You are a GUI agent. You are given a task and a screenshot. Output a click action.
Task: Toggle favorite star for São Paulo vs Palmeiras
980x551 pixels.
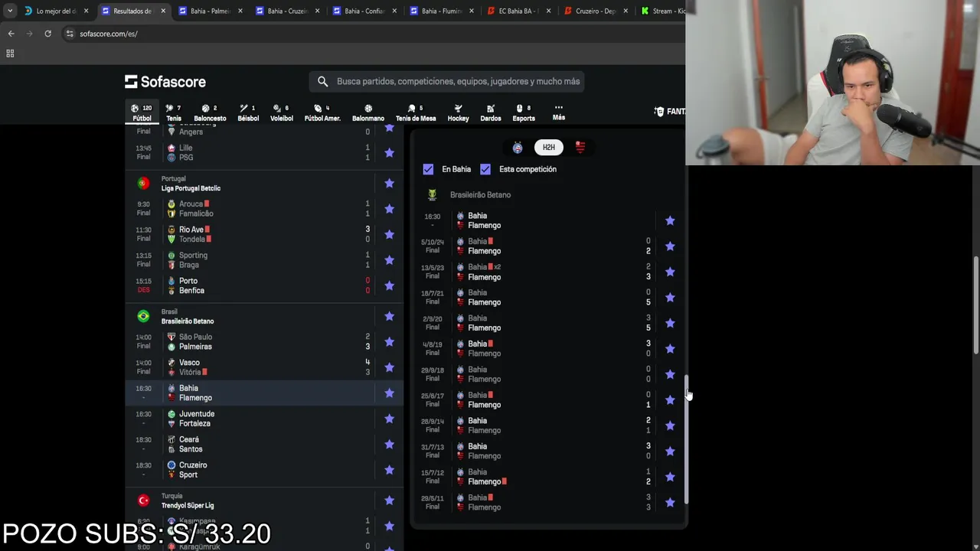click(x=389, y=341)
